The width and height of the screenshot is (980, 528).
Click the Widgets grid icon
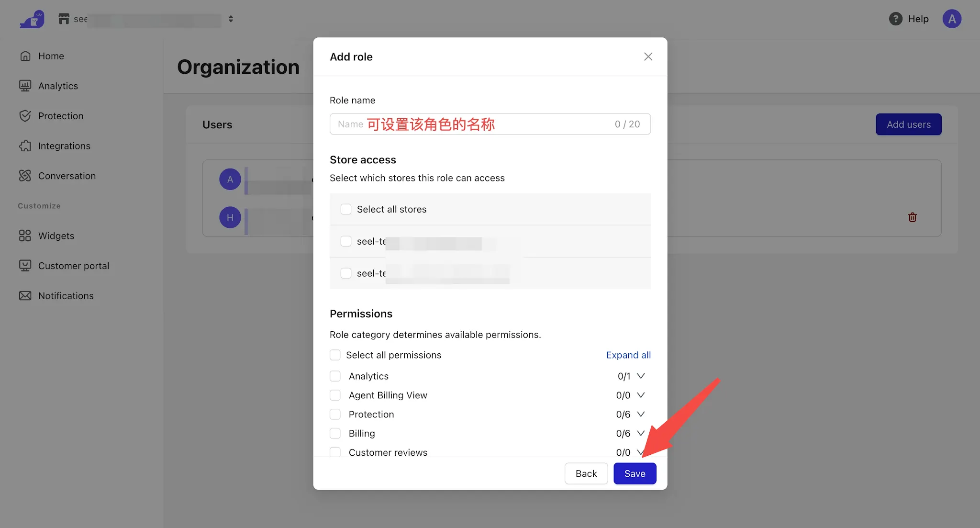coord(25,236)
